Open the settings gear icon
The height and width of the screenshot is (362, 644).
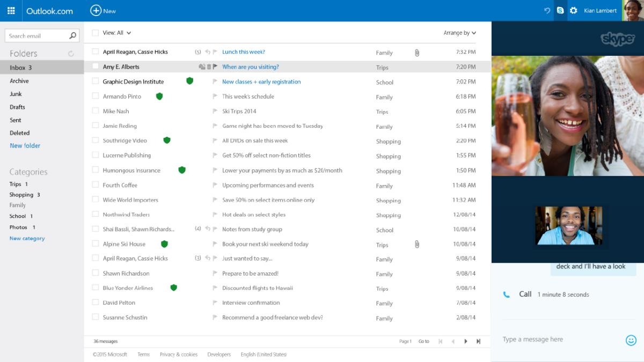(573, 11)
